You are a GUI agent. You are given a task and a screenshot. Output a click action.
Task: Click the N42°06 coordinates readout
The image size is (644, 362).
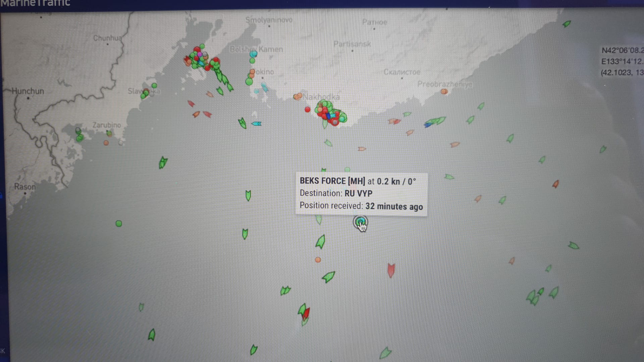click(622, 51)
